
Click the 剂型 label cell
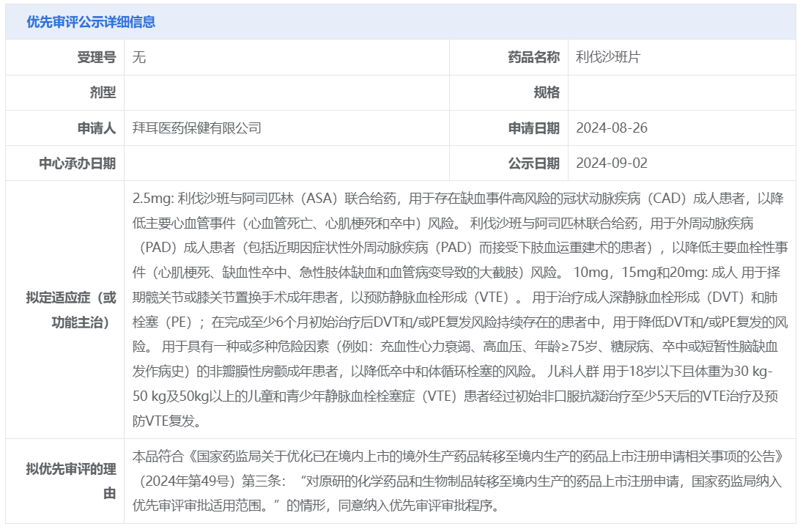(65, 92)
